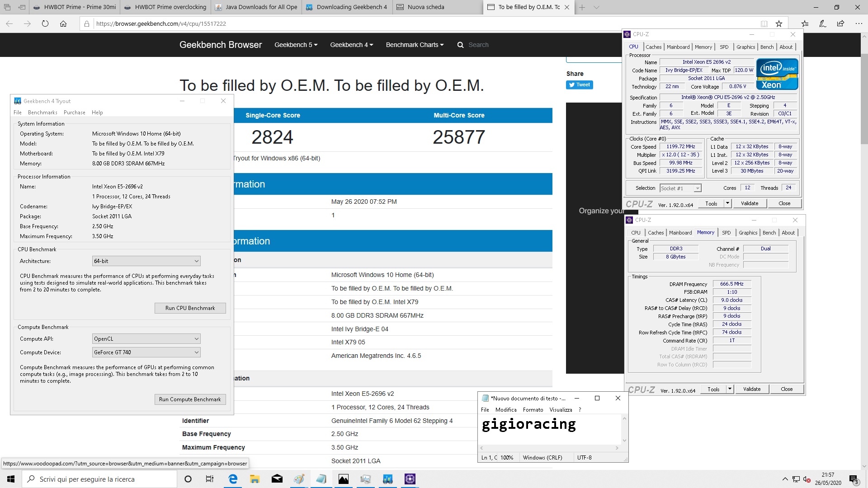868x488 pixels.
Task: Open the browser home page
Action: 63,23
